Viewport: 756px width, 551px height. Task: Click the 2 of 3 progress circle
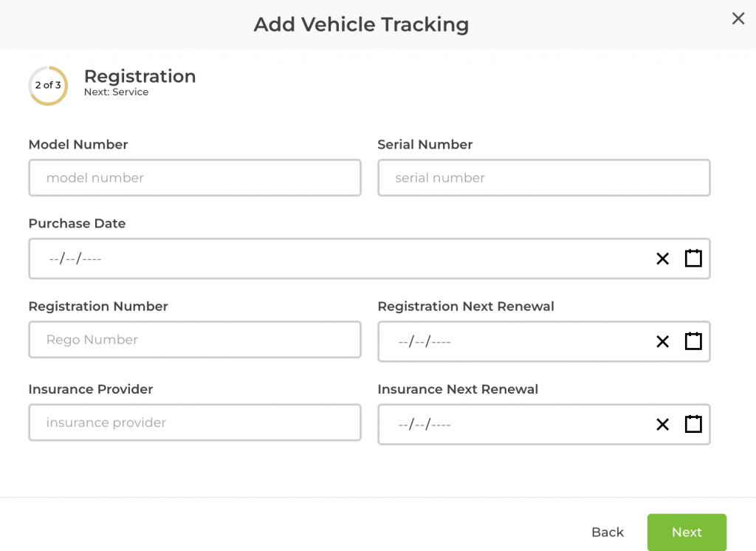tap(48, 86)
